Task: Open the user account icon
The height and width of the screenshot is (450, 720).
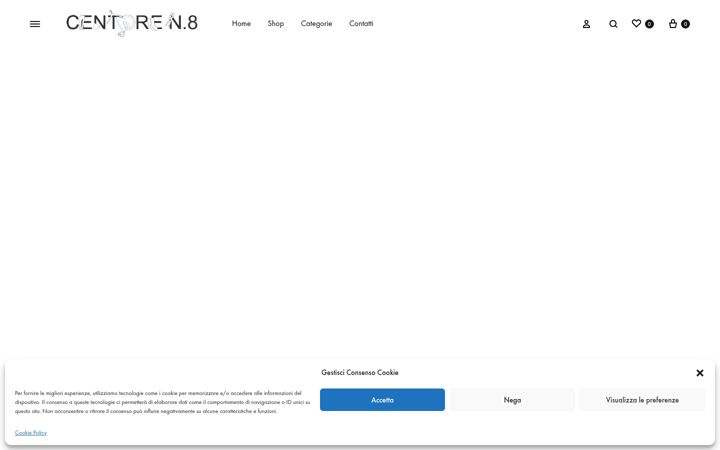Action: tap(586, 24)
